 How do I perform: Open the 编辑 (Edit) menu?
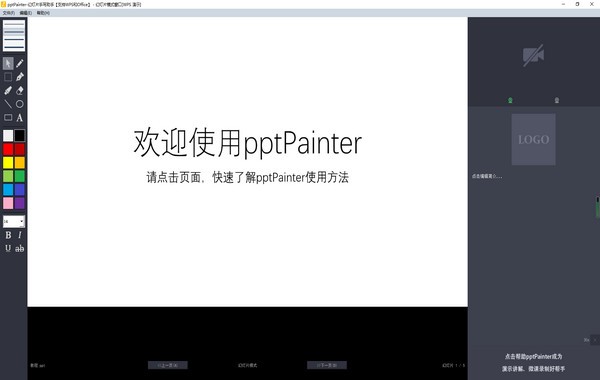coord(26,13)
